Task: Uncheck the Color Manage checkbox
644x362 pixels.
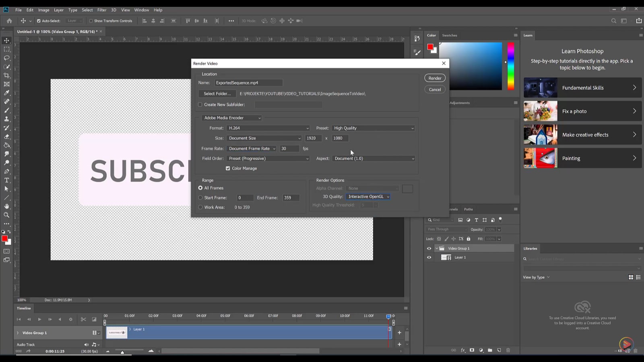Action: (x=228, y=169)
